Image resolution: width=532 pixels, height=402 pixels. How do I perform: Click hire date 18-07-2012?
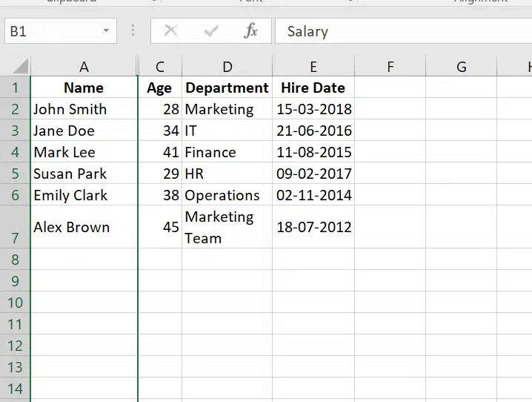coord(313,227)
